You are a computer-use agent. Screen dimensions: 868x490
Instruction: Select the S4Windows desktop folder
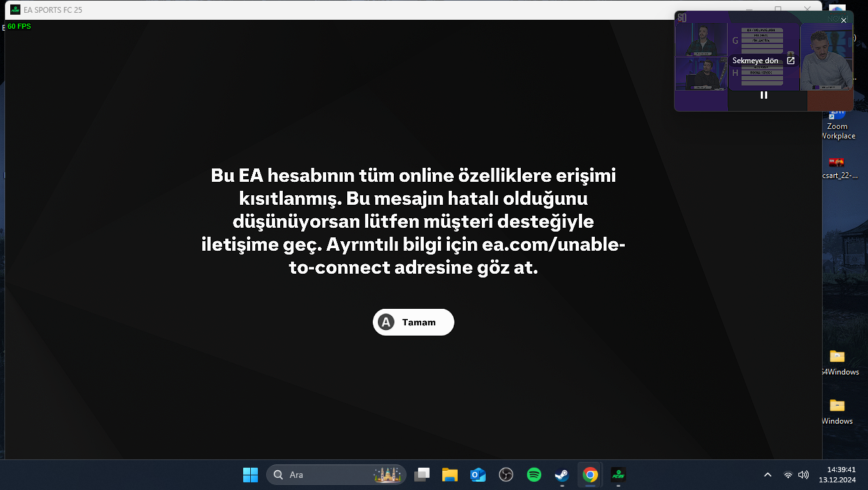[x=838, y=362]
